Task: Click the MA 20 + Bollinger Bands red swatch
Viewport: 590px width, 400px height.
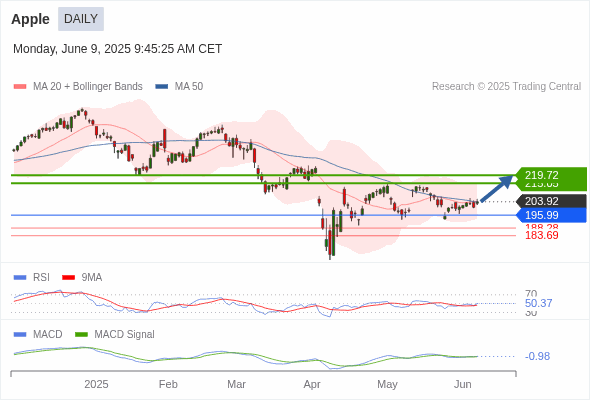Action: [20, 87]
